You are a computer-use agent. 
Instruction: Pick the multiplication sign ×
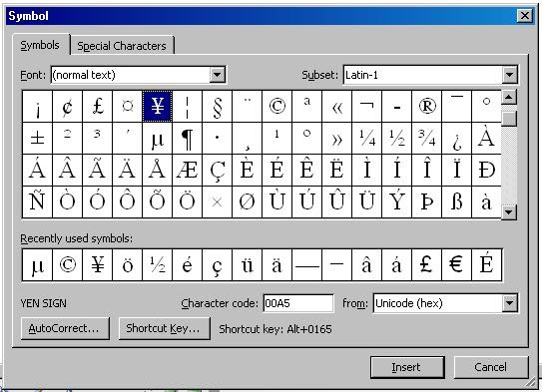point(217,202)
